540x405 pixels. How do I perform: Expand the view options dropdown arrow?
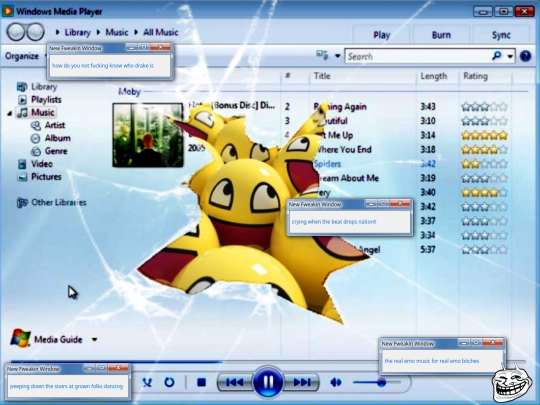pyautogui.click(x=338, y=56)
